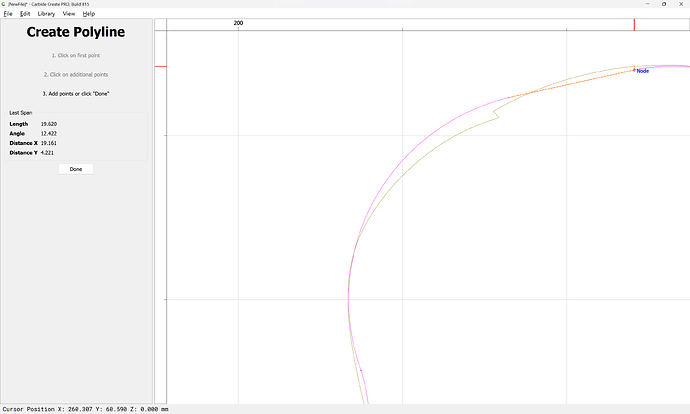Open the Help menu
This screenshot has width=690, height=414.
coord(89,14)
